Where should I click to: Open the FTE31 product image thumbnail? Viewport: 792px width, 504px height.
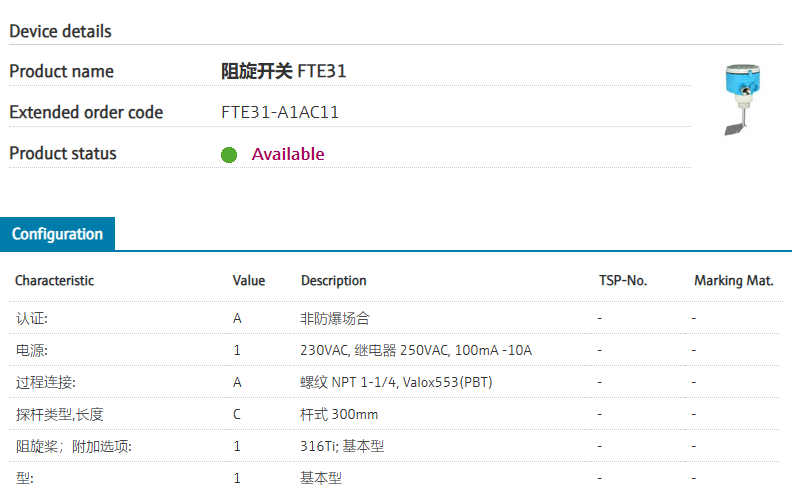742,97
